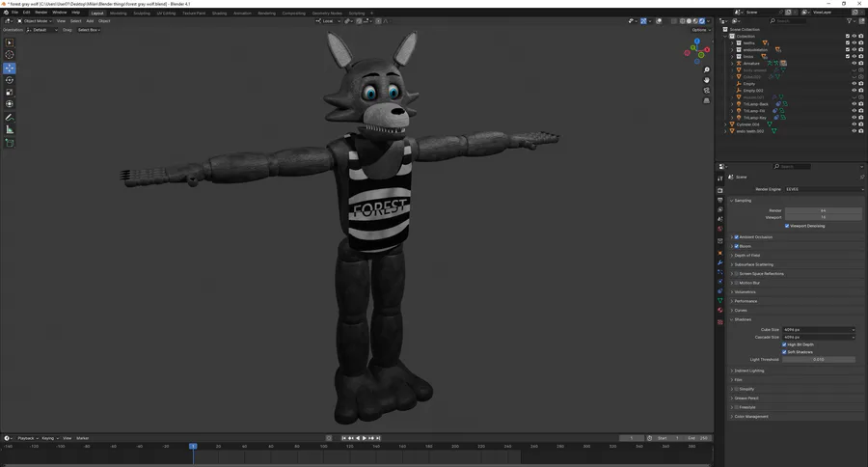Click the play animation button
This screenshot has width=868, height=467.
pos(365,438)
